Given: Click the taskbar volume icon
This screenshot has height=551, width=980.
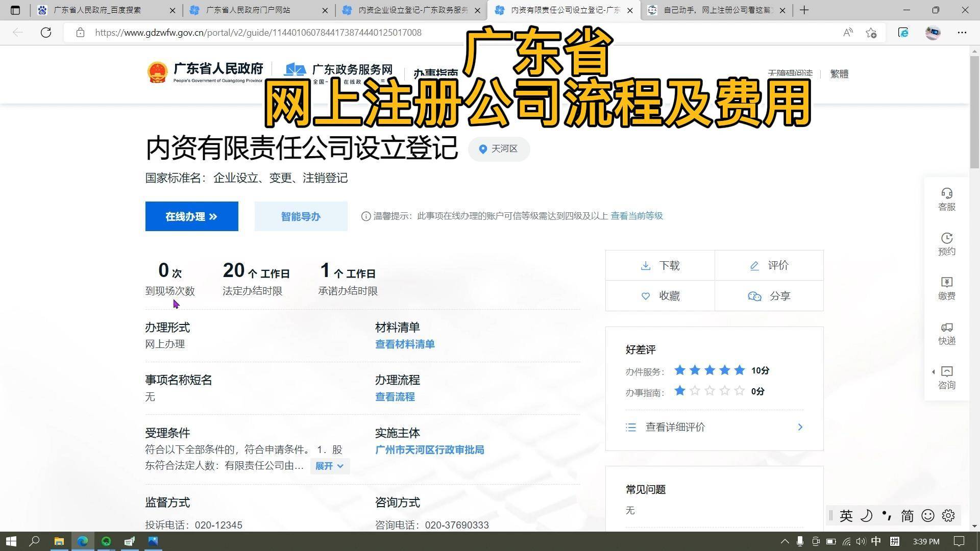Looking at the screenshot, I should click(x=861, y=541).
